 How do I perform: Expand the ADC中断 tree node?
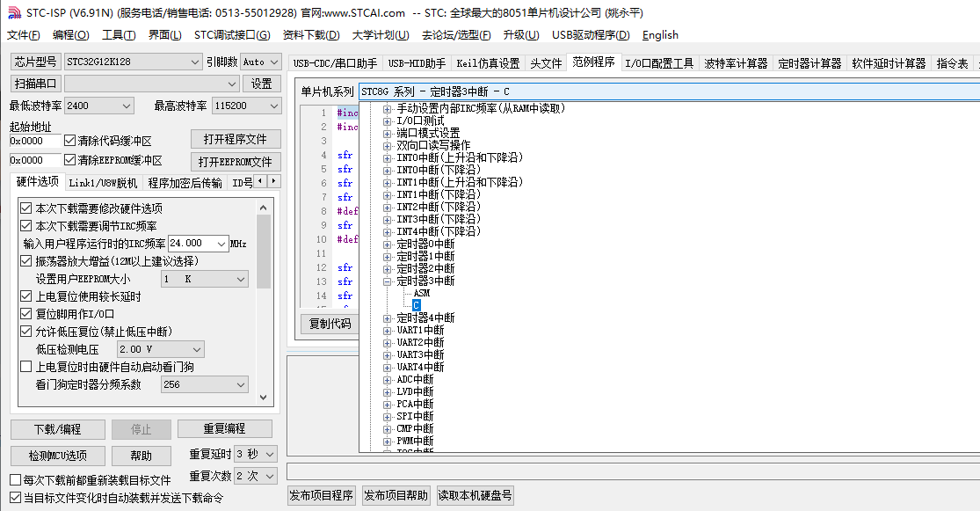click(x=387, y=379)
